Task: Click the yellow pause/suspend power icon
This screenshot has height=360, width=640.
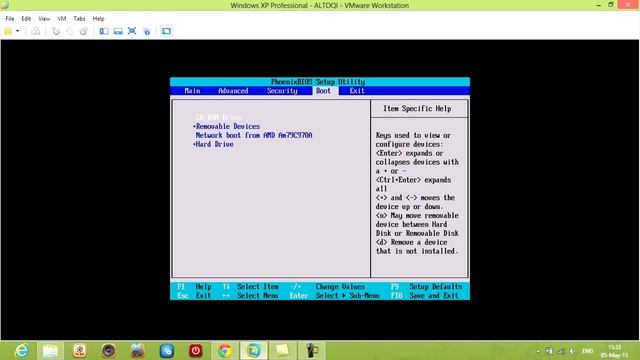Action: click(8, 31)
